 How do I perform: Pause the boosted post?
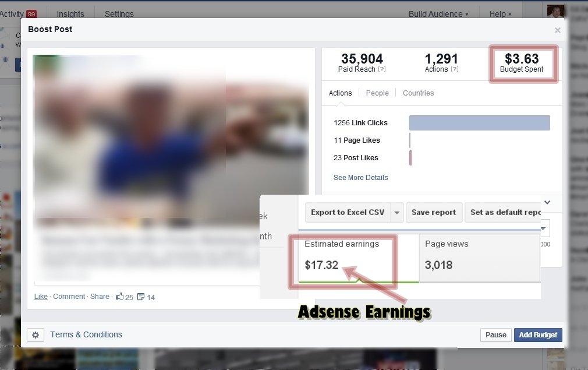point(495,334)
